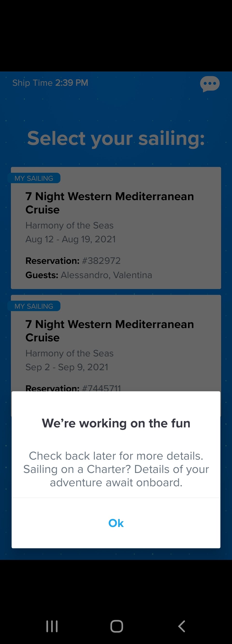The height and width of the screenshot is (644, 232).
Task: Click the "Select your sailing:" heading
Action: point(116,138)
